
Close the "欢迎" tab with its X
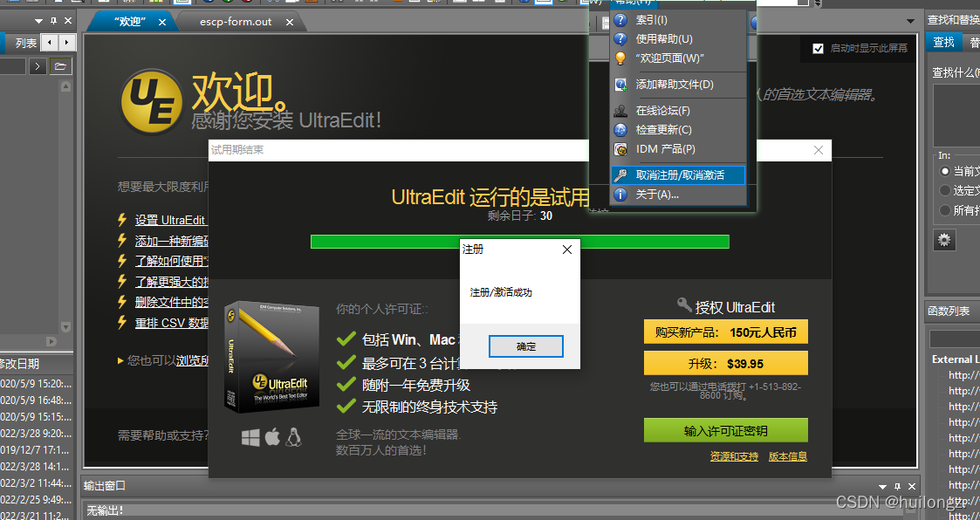[161, 22]
